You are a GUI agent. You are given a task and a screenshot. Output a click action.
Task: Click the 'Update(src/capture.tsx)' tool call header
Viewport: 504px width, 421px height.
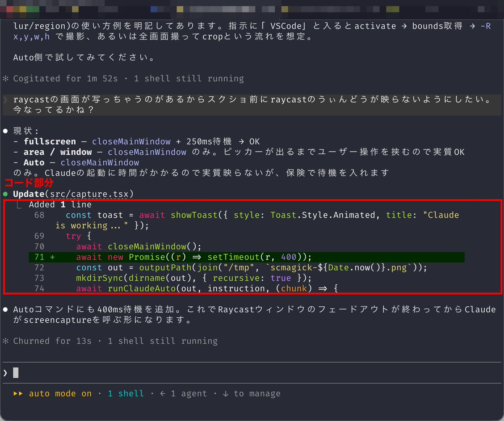pyautogui.click(x=73, y=194)
